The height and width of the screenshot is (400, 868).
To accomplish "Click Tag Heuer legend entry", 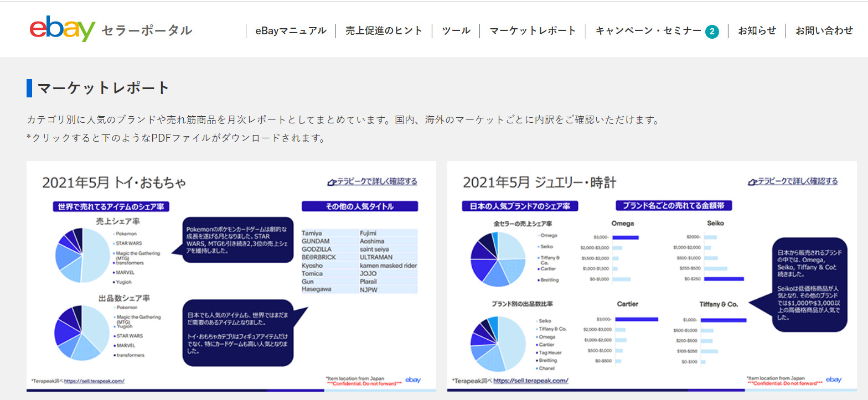I will coord(550,352).
